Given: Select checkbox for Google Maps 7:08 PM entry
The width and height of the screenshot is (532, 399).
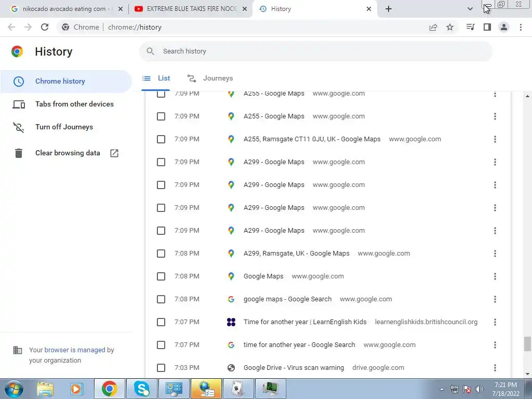Looking at the screenshot, I should 161,276.
